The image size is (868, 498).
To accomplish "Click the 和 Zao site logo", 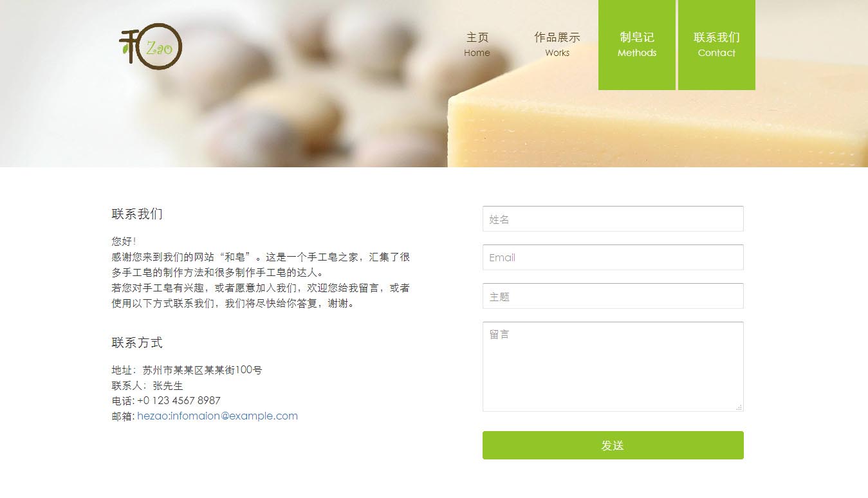I will tap(151, 46).
